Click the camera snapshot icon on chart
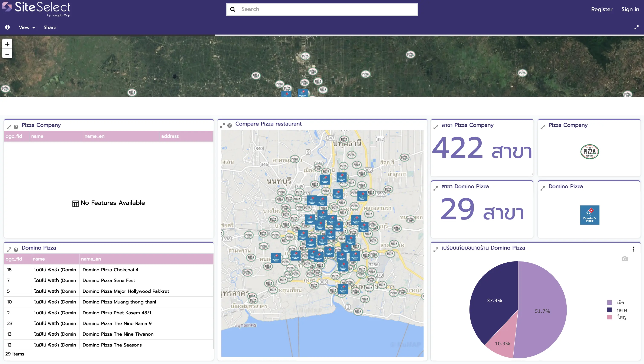Viewport: 644px width, 364px height. tap(624, 259)
